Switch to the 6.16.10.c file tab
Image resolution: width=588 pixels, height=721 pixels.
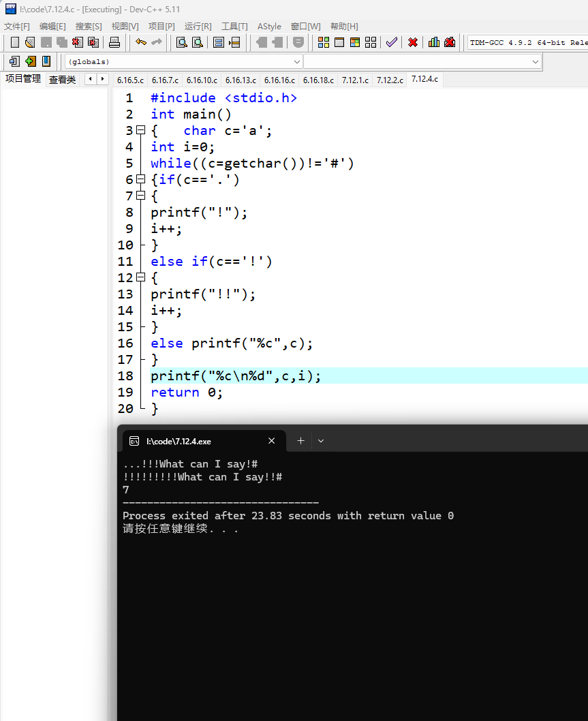click(x=202, y=80)
